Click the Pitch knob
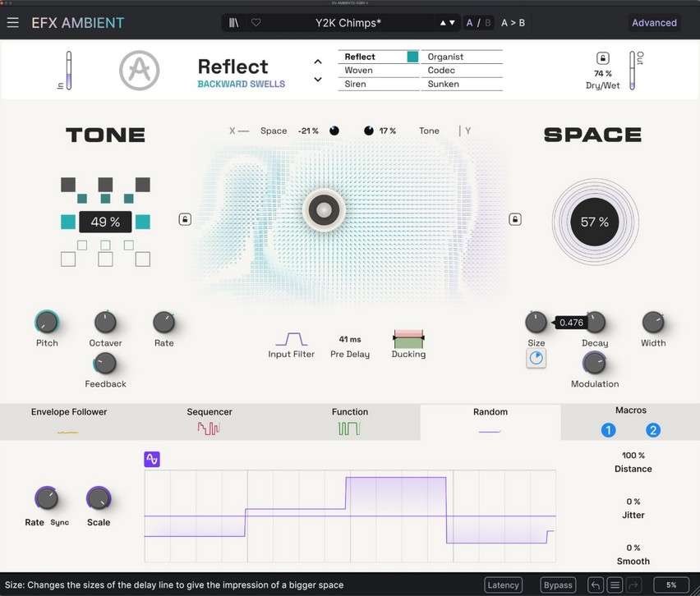The image size is (700, 596). pyautogui.click(x=47, y=322)
